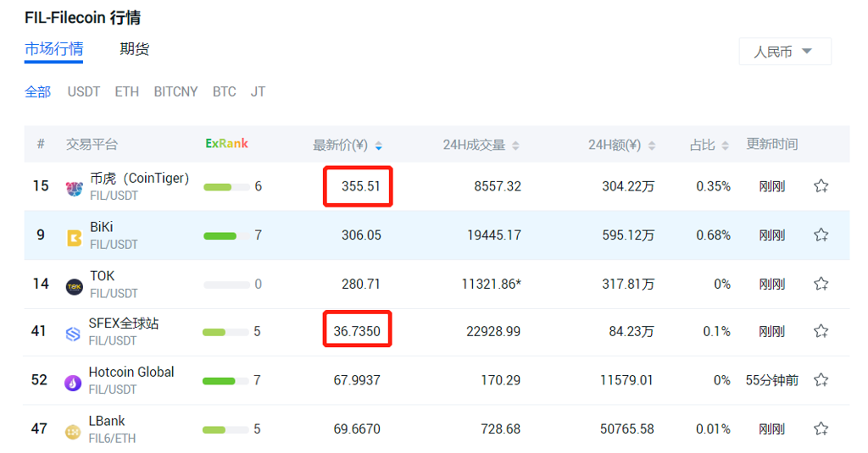Star the SFEX全球站 row
This screenshot has width=868, height=453.
coord(821,331)
